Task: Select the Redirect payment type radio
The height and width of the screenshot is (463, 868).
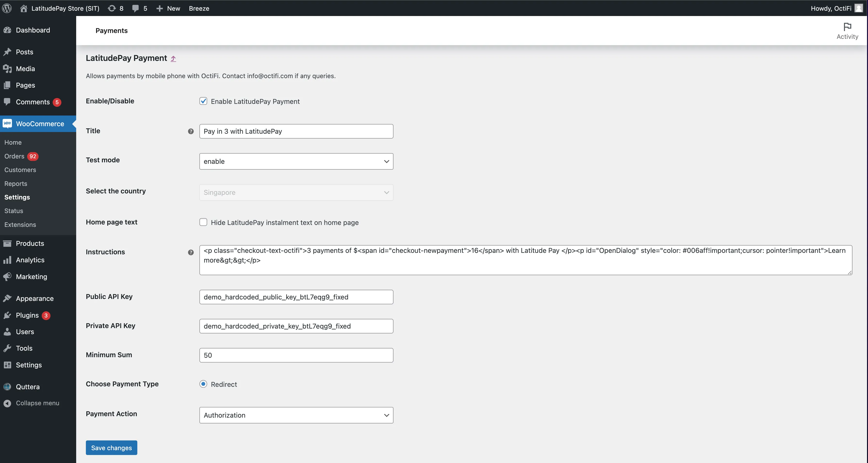Action: (203, 384)
